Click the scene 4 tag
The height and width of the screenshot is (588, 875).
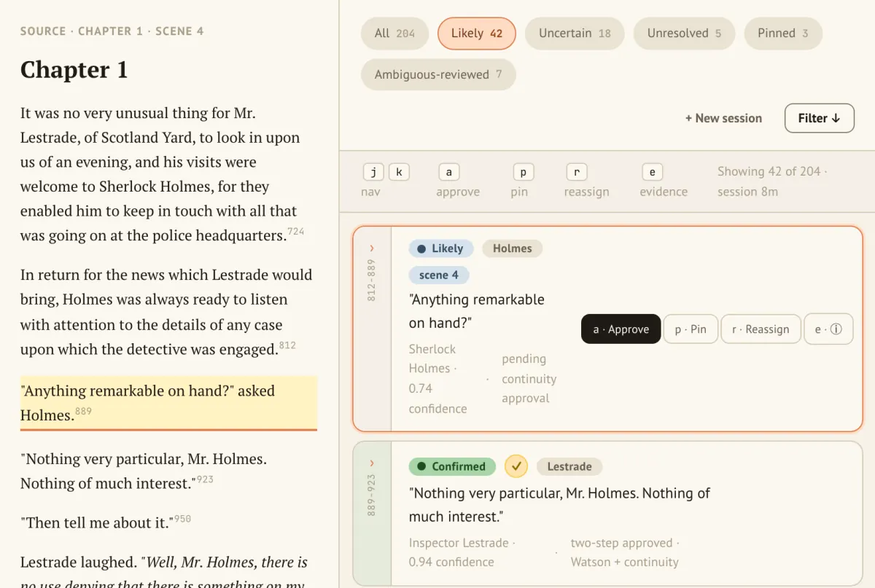[439, 275]
